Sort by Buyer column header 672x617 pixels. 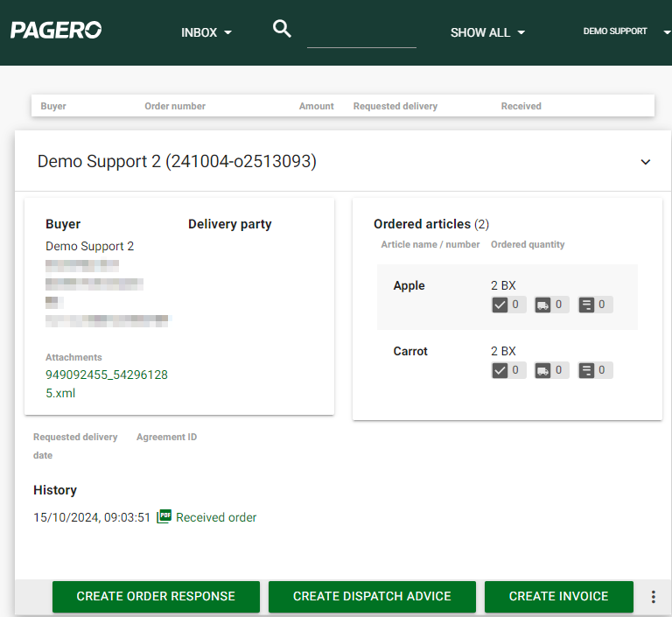[x=53, y=106]
